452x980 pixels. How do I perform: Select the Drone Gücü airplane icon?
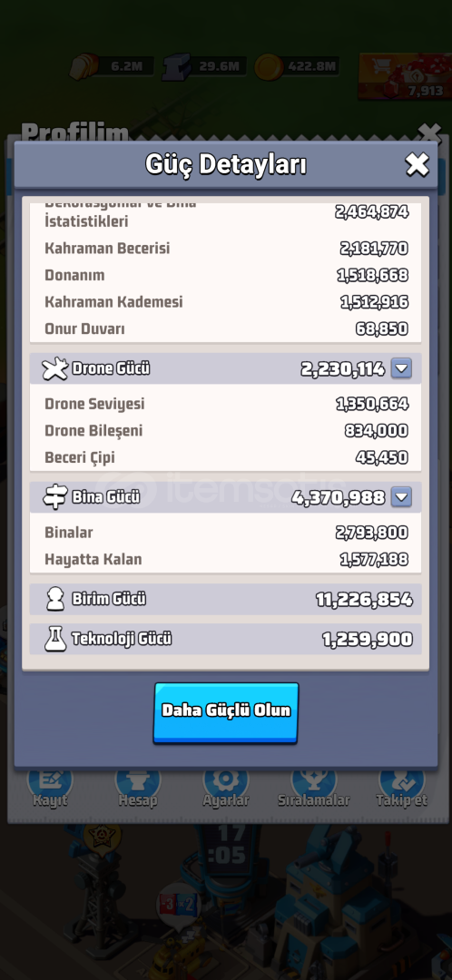click(54, 368)
